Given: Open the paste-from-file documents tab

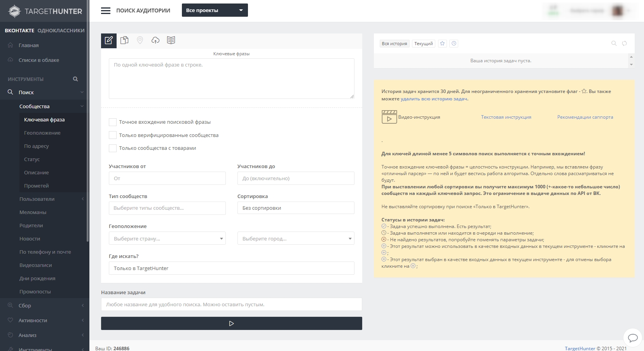Looking at the screenshot, I should (x=124, y=40).
